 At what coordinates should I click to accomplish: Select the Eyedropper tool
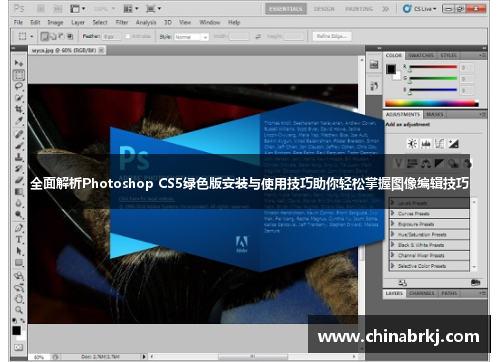point(19,121)
